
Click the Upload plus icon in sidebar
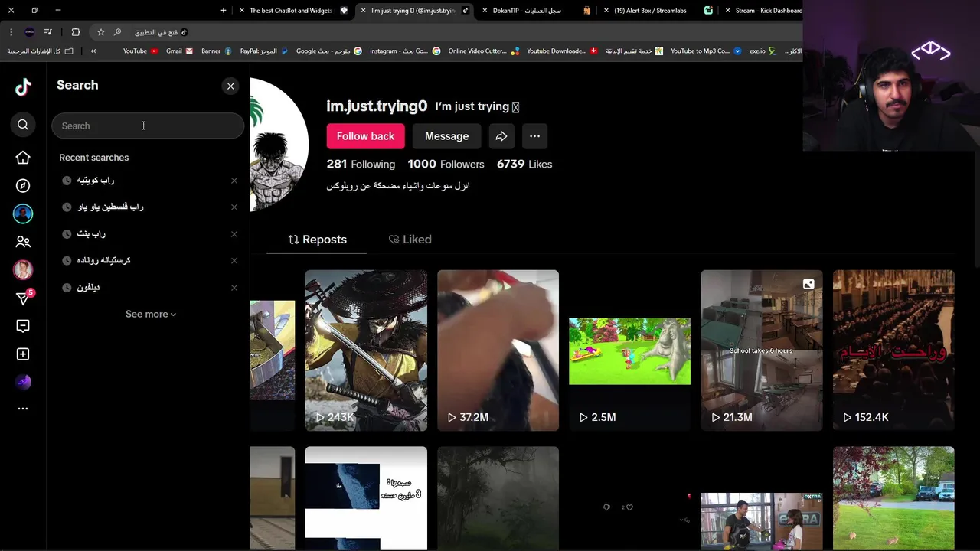23,354
